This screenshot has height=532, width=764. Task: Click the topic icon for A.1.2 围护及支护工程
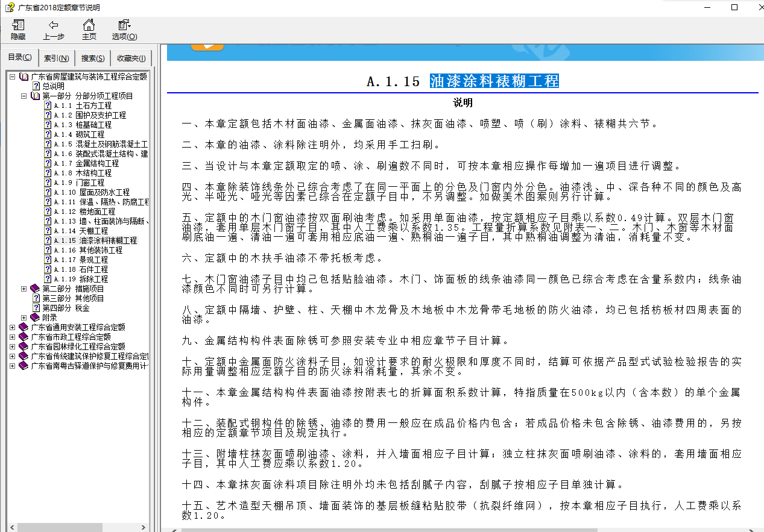coord(48,115)
